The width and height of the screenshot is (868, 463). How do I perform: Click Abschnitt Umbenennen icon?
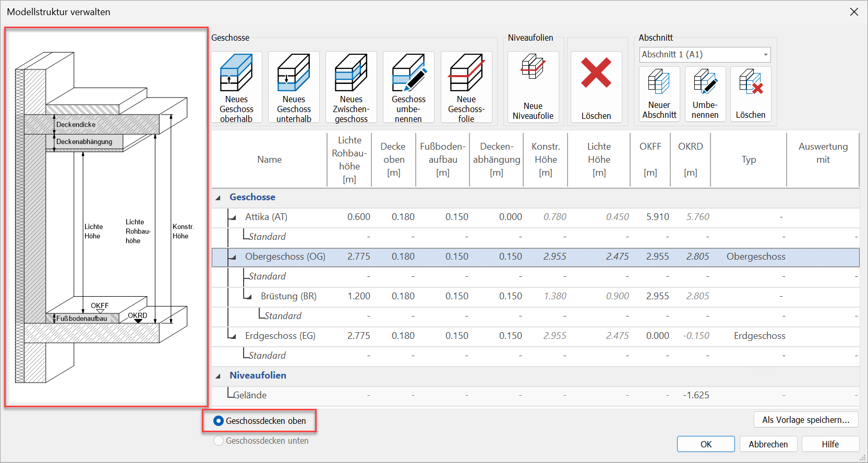point(705,94)
